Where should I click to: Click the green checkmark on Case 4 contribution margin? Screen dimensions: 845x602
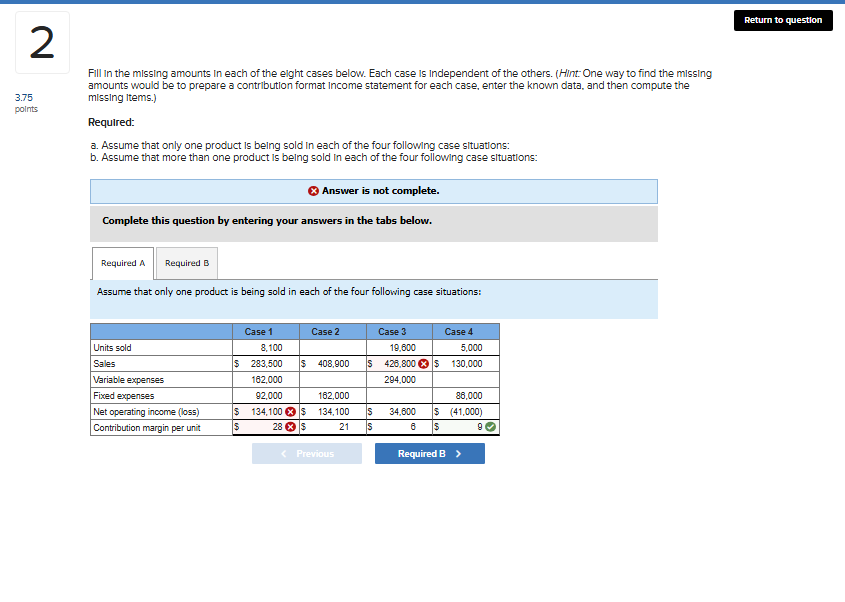coord(489,425)
